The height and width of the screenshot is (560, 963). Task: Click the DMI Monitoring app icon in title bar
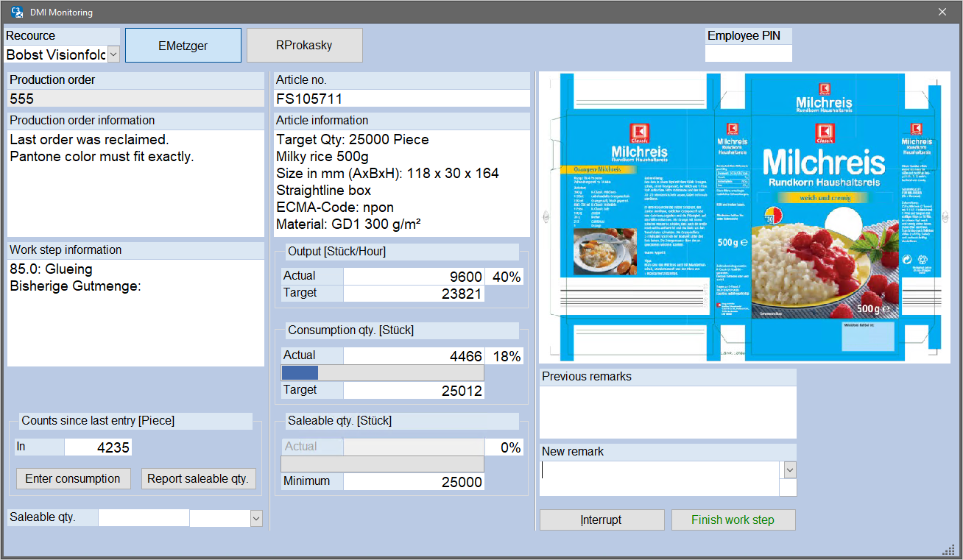point(16,12)
